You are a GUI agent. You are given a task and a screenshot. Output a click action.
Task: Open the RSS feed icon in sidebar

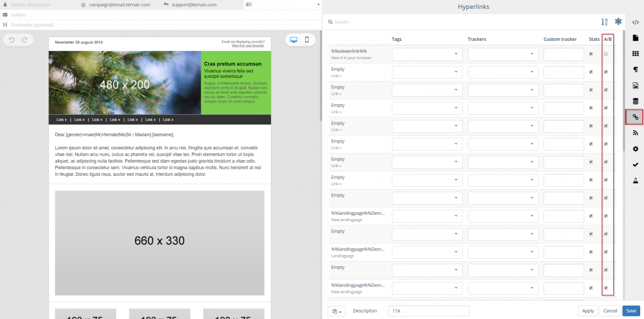coord(635,133)
